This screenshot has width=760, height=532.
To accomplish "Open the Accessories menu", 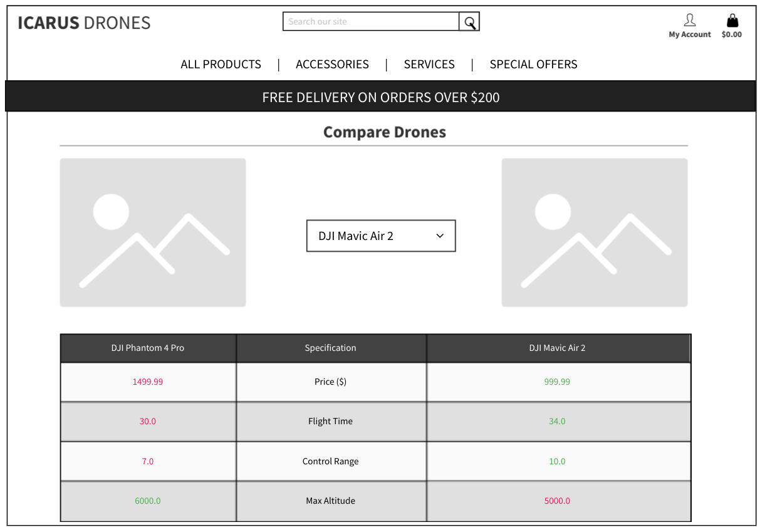I will 332,65.
